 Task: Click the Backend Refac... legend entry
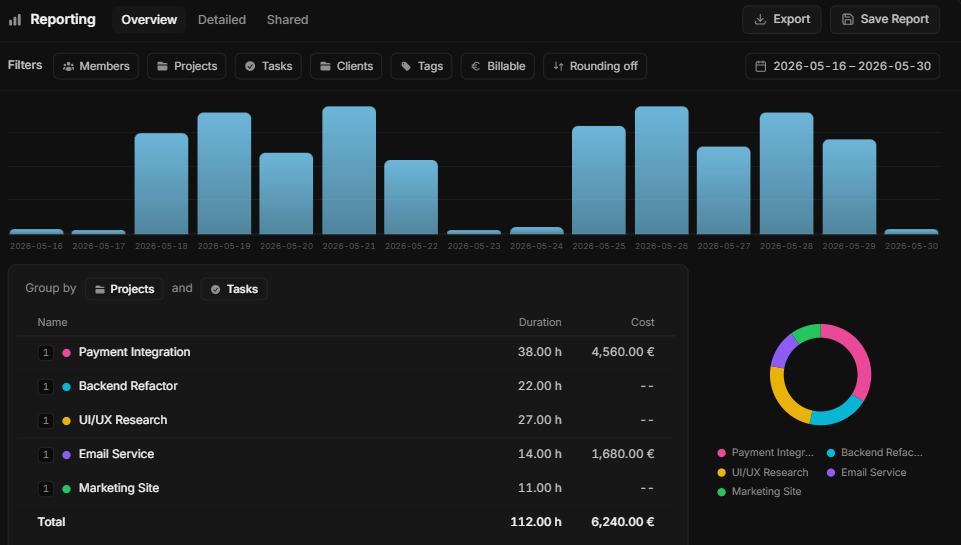click(875, 452)
